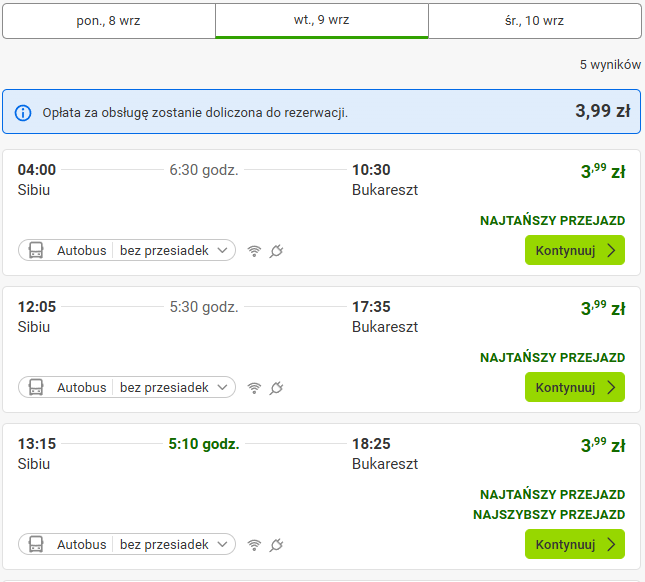Switch to the pon., 8 wrz date tab
Screen dimensions: 645x582
tap(109, 21)
